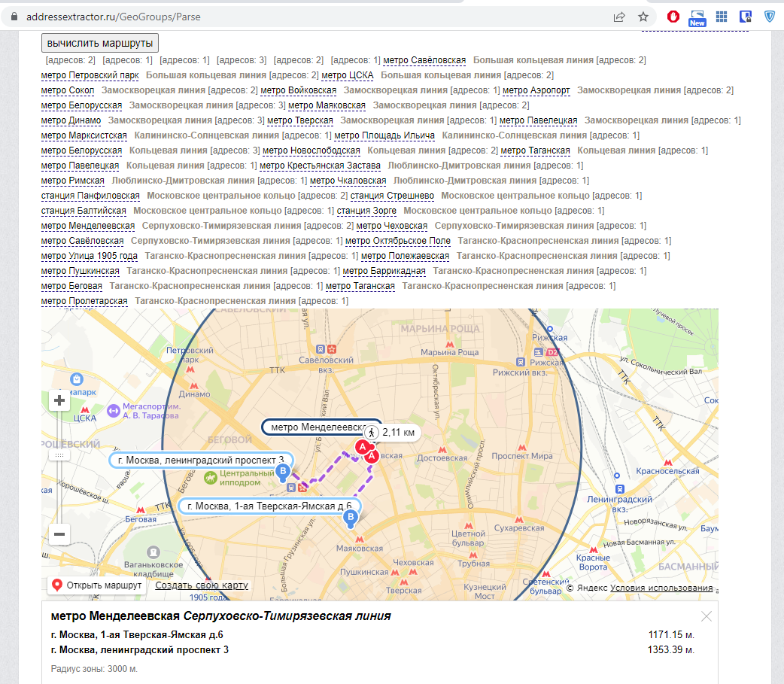Screen dimensions: 784x684
Task: Click the Ваганьковское кладбище map icon
Action: tap(153, 552)
